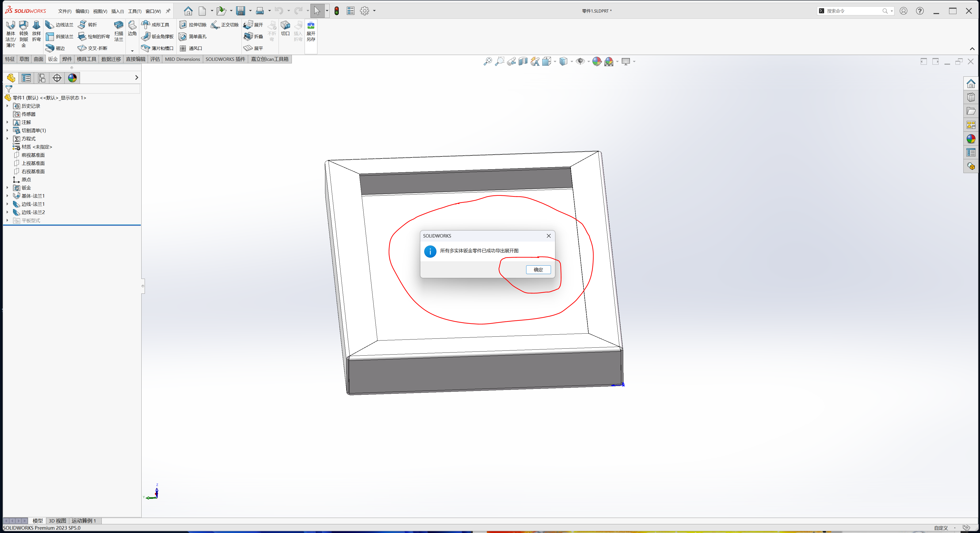Open the 文件(F) menu

[65, 11]
